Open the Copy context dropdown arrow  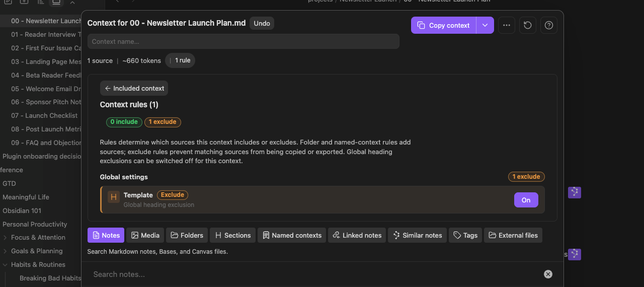tap(485, 25)
